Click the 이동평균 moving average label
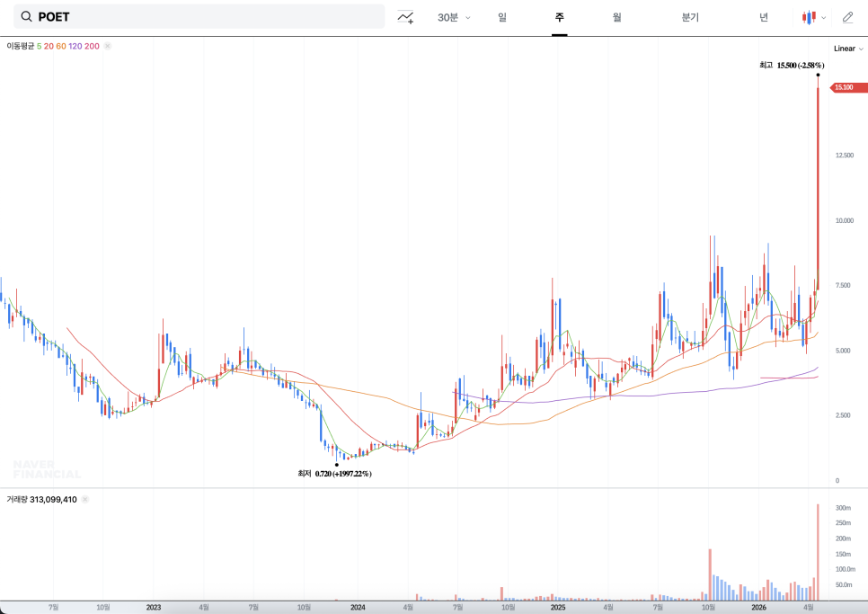The height and width of the screenshot is (614, 868). (20, 45)
